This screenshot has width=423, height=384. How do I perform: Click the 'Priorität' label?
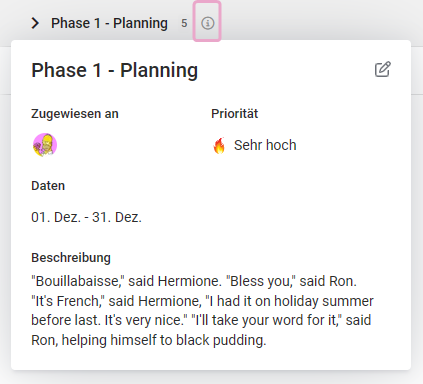point(235,114)
